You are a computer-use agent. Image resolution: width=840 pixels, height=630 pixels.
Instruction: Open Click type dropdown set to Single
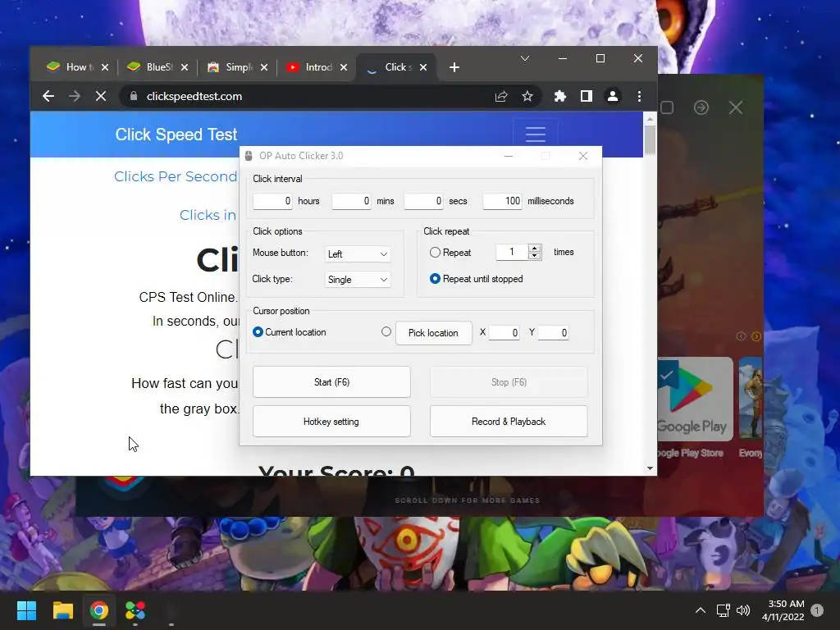(x=358, y=280)
